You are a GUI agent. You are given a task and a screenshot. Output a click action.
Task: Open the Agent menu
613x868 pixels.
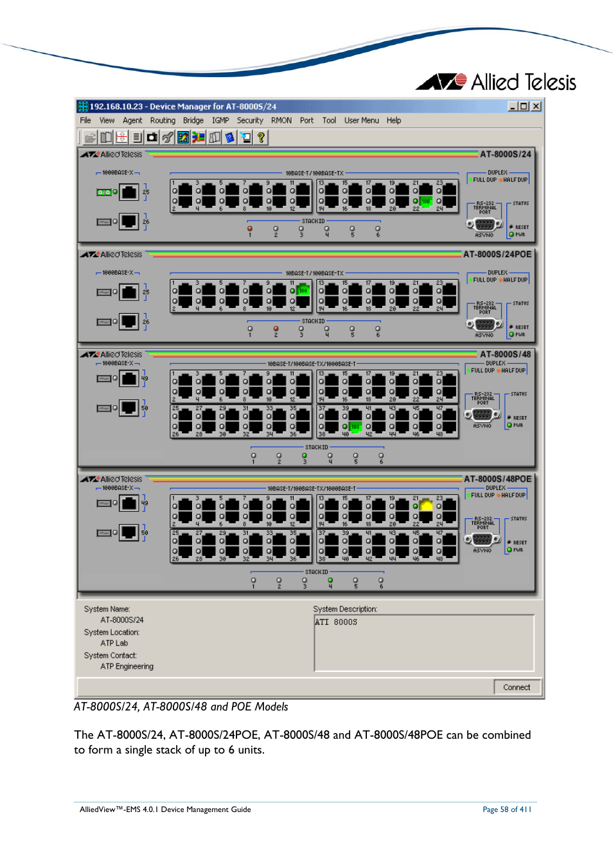pos(132,120)
